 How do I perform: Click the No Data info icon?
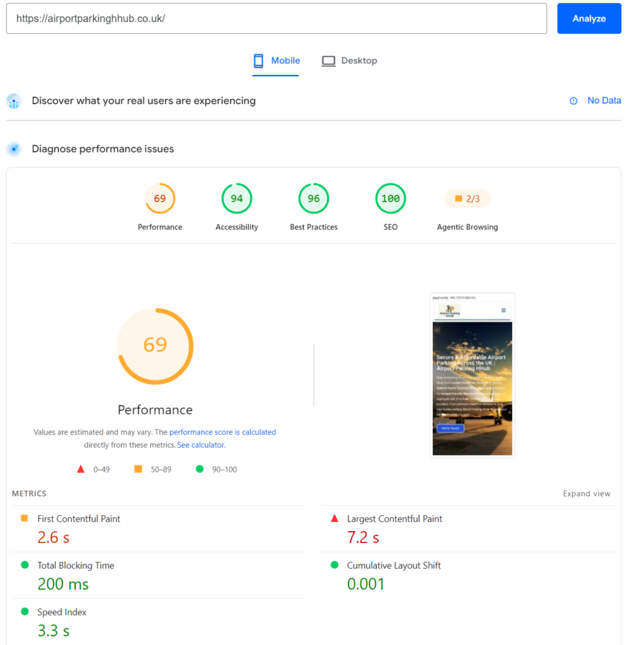573,101
